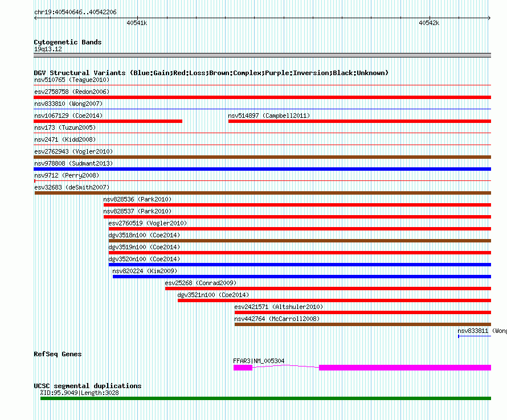Image resolution: width=507 pixels, height=420 pixels.
Task: Click the esv32683 (deSmith2007) label
Action: coord(72,187)
